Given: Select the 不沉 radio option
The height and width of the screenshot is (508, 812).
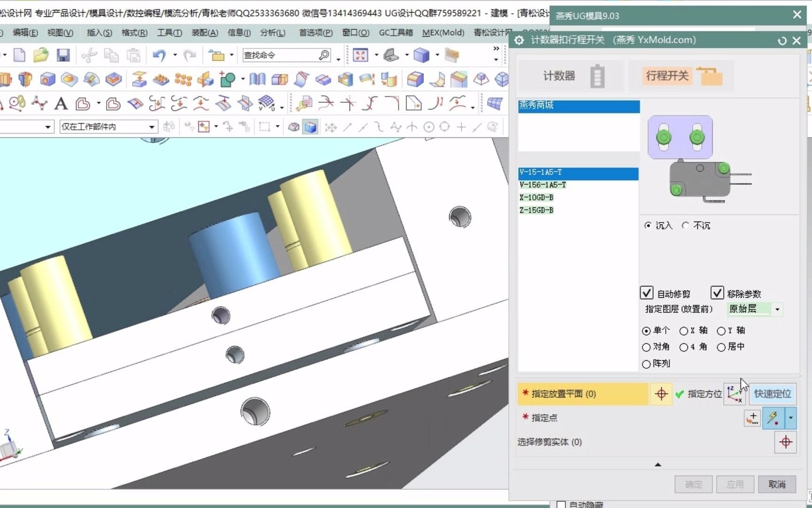Looking at the screenshot, I should pyautogui.click(x=686, y=226).
